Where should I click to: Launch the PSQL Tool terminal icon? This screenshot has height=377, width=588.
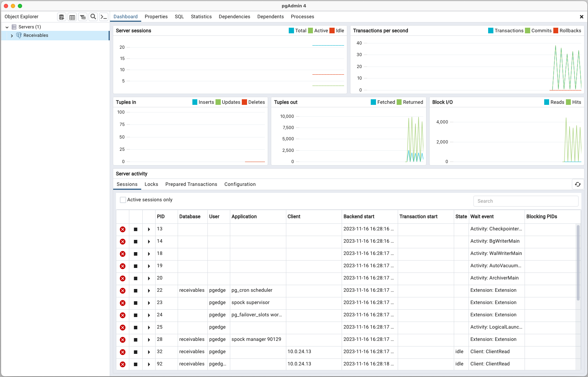tap(104, 17)
